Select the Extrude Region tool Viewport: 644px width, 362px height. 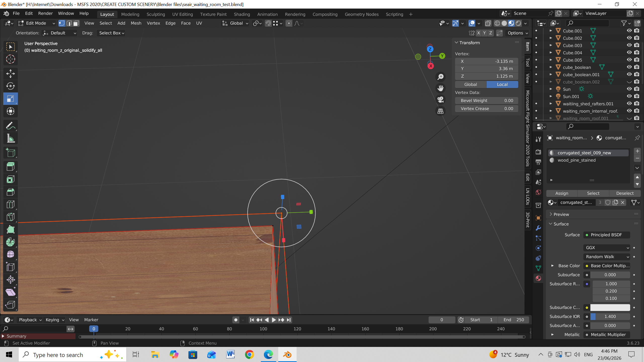(x=11, y=167)
